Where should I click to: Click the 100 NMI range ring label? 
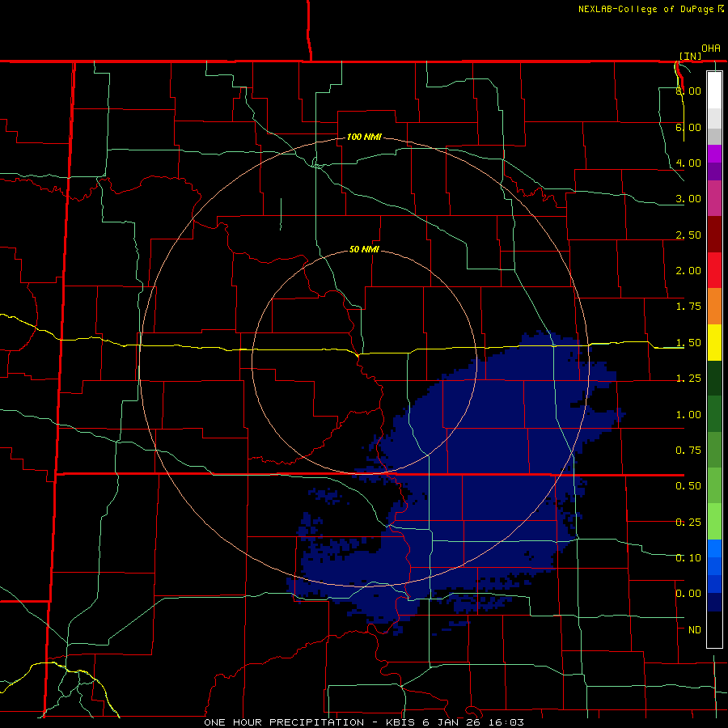click(364, 137)
